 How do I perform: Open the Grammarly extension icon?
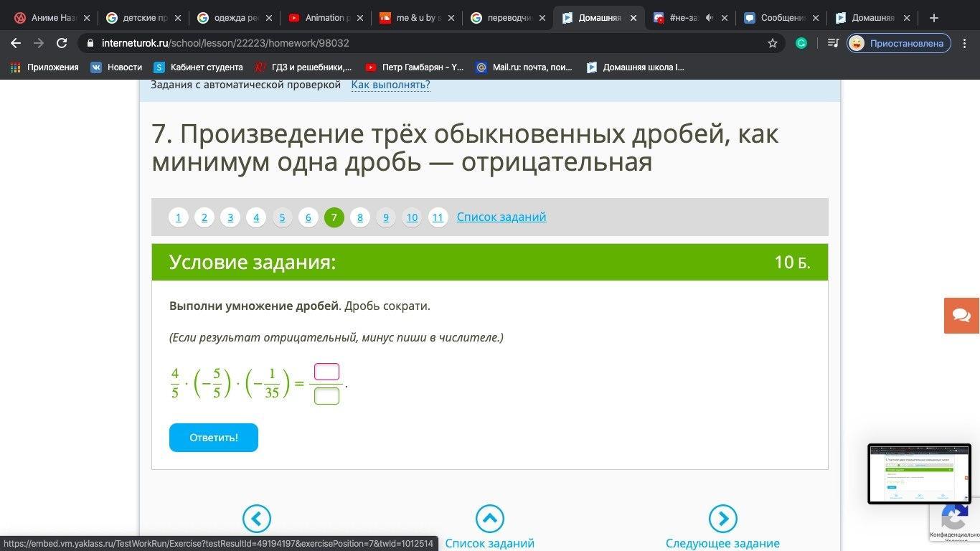801,43
